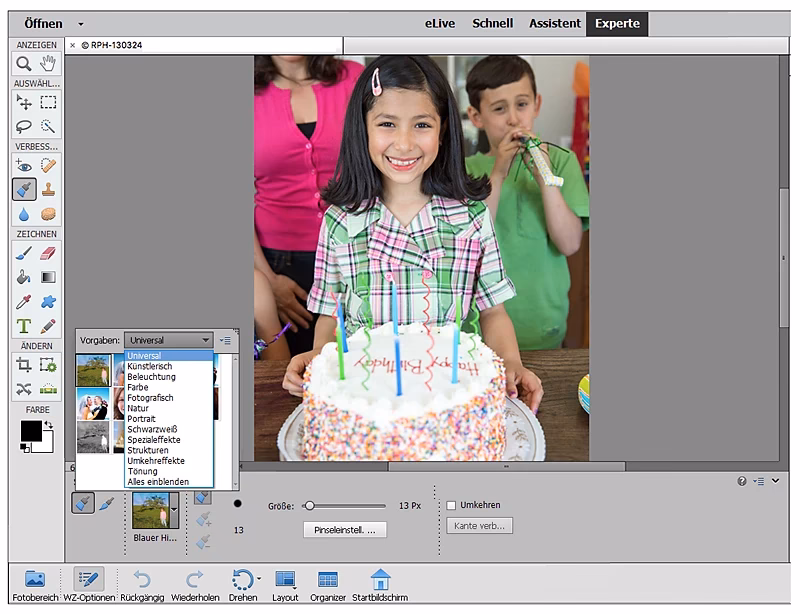Choose Schwarzweiß from the presets list
Image resolution: width=800 pixels, height=614 pixels.
150,429
